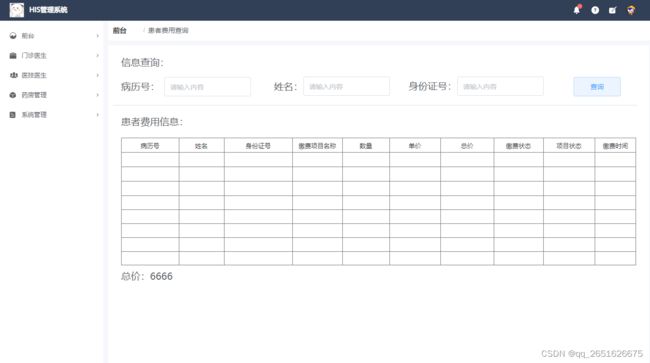Click the 项目状态 column header

coord(569,146)
